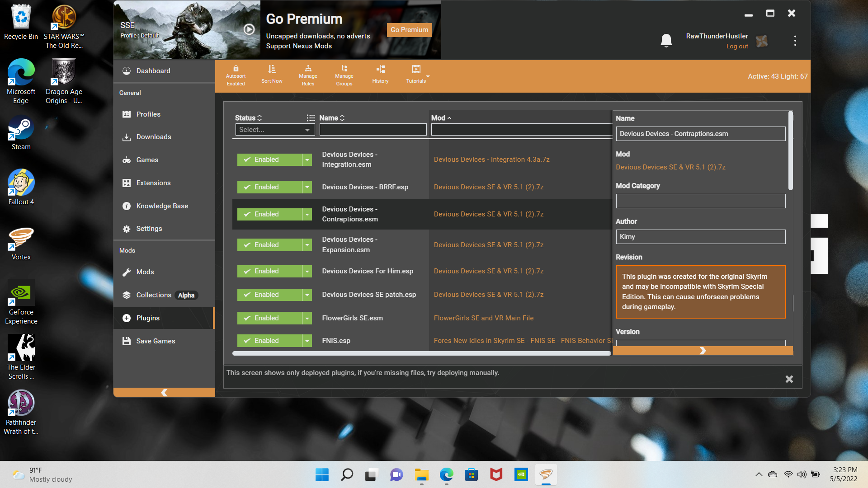The height and width of the screenshot is (488, 868).
Task: Click the list icon beside Name header
Action: pyautogui.click(x=311, y=118)
